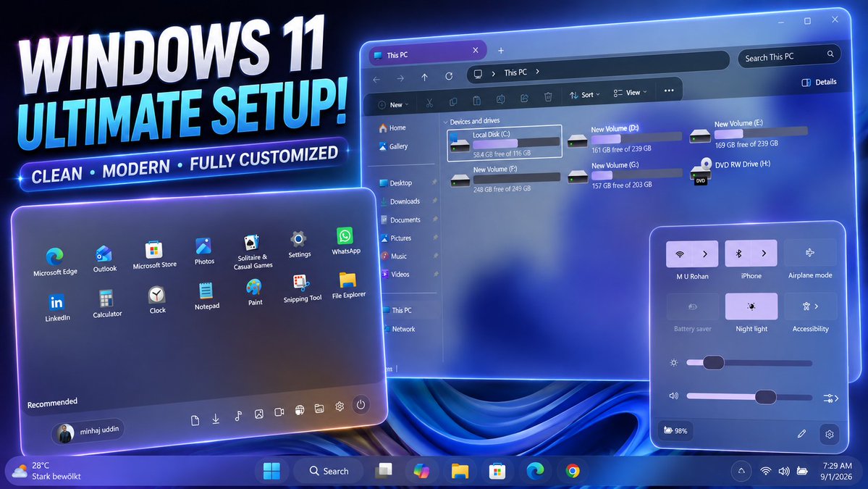Select Home in navigation pane
868x489 pixels.
392,128
